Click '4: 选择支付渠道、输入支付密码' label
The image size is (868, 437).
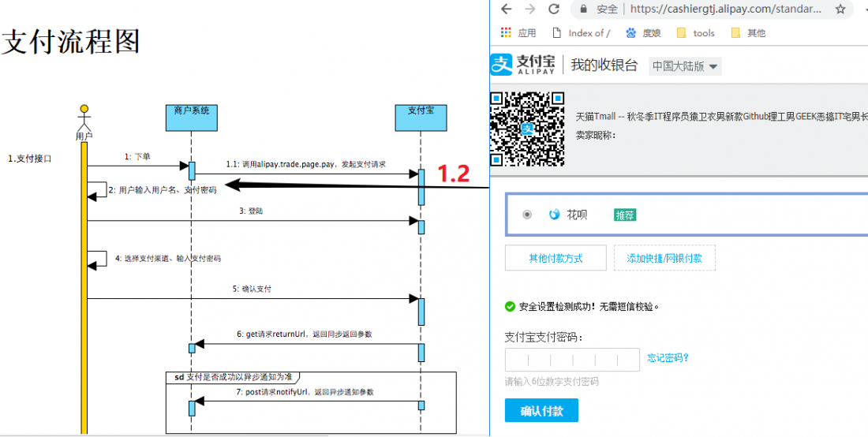point(168,258)
